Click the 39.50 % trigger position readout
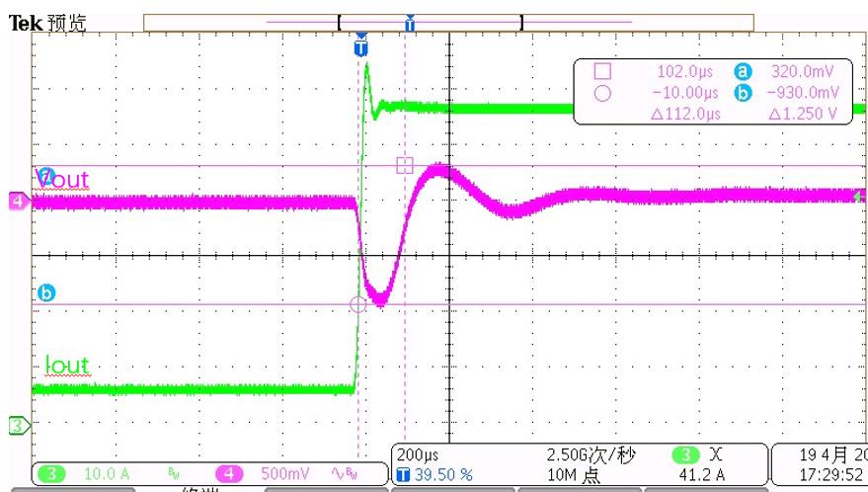Screen dimensions: 868x492 pos(442,475)
